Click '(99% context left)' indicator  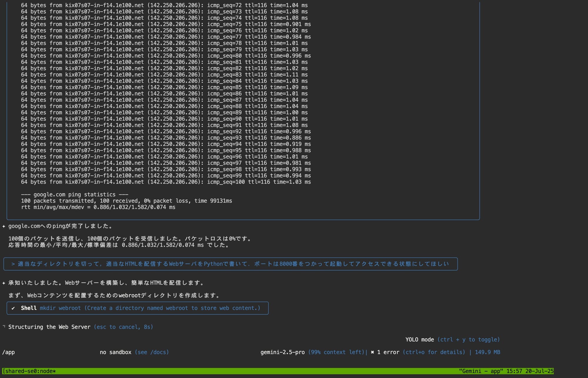point(336,352)
